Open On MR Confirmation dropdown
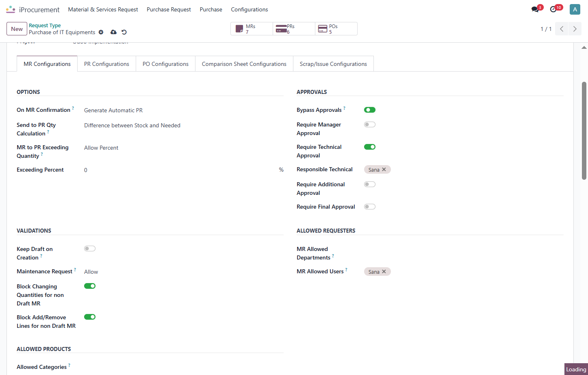Viewport: 588px width, 375px height. [x=184, y=110]
